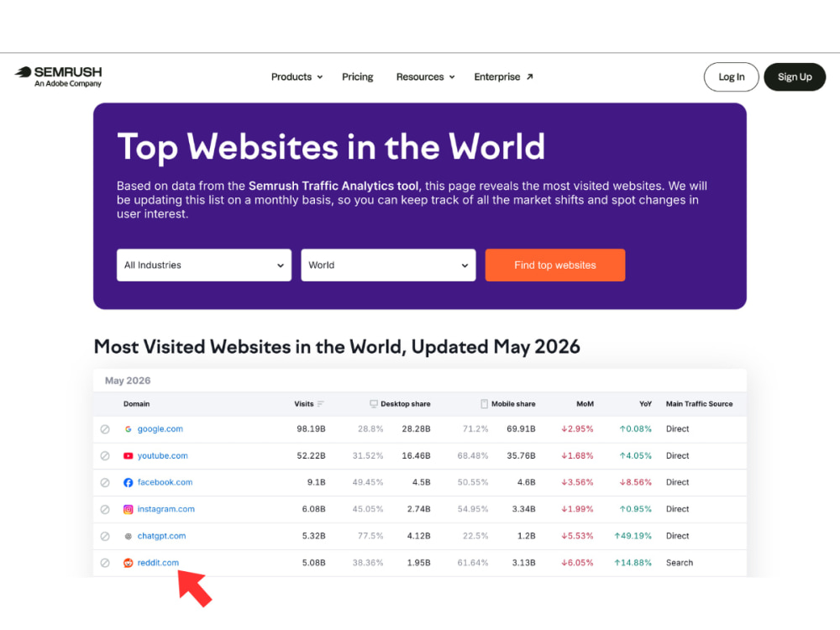Open the google.com link
Screen dimensions: 840x630
coord(160,429)
